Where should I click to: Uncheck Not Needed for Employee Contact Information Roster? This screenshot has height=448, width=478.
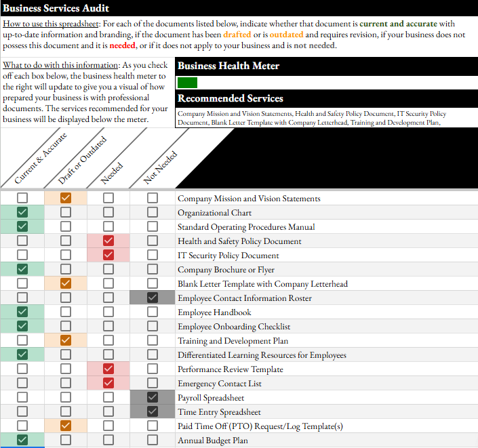(153, 298)
